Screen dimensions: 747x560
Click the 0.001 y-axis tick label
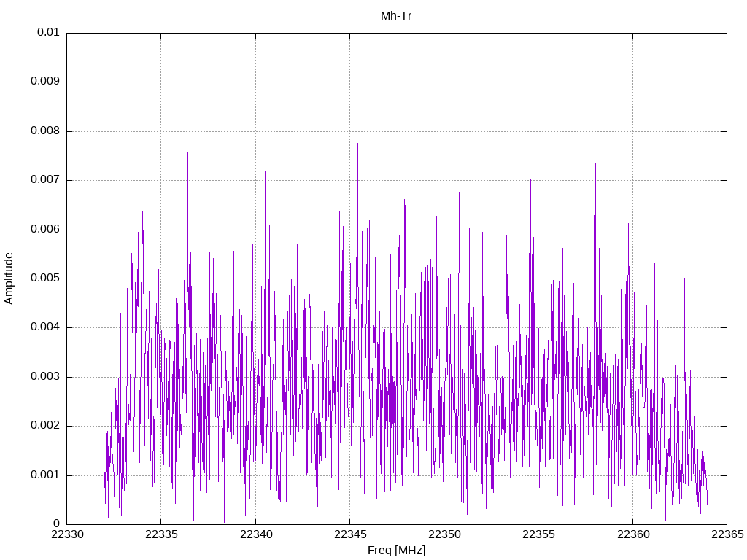[x=44, y=475]
